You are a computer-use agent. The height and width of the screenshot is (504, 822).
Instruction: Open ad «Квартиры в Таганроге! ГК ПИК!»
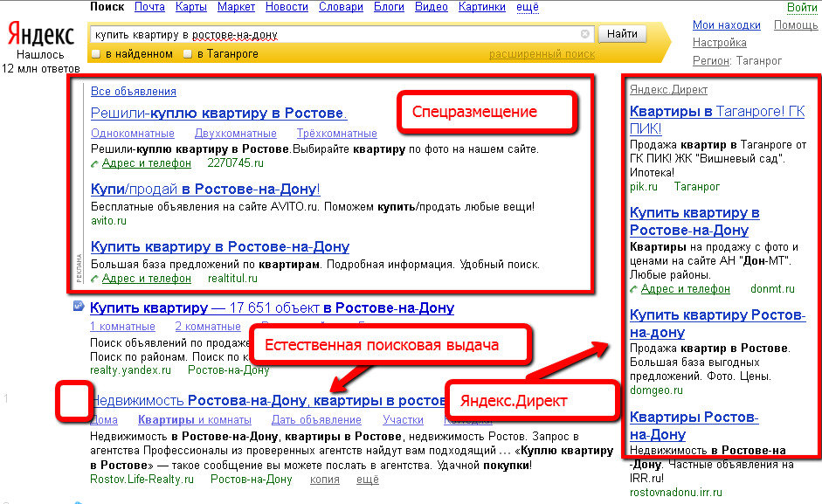pyautogui.click(x=716, y=120)
